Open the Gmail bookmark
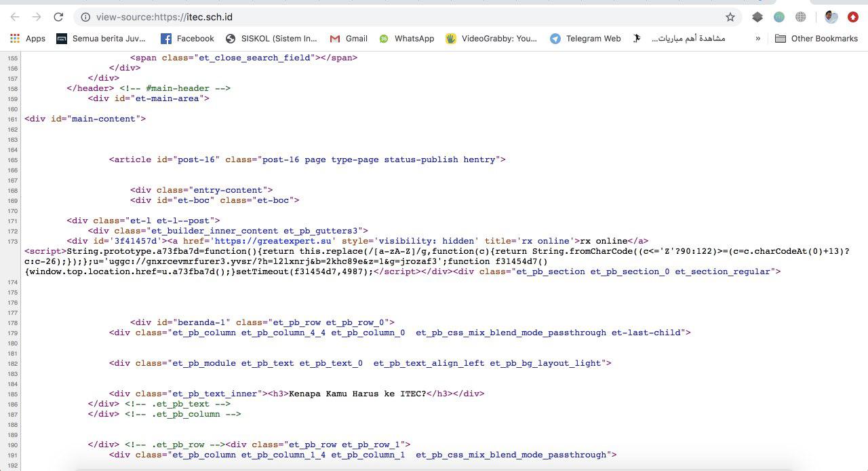This screenshot has height=471, width=868. click(349, 39)
